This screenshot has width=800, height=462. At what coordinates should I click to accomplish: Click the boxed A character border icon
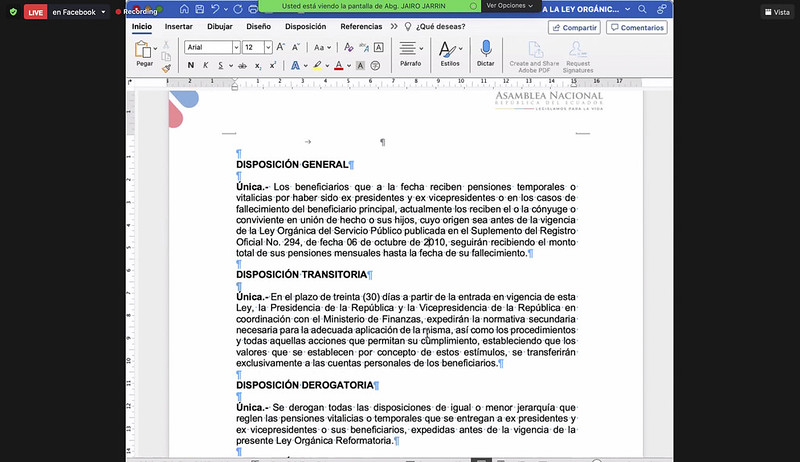[379, 47]
